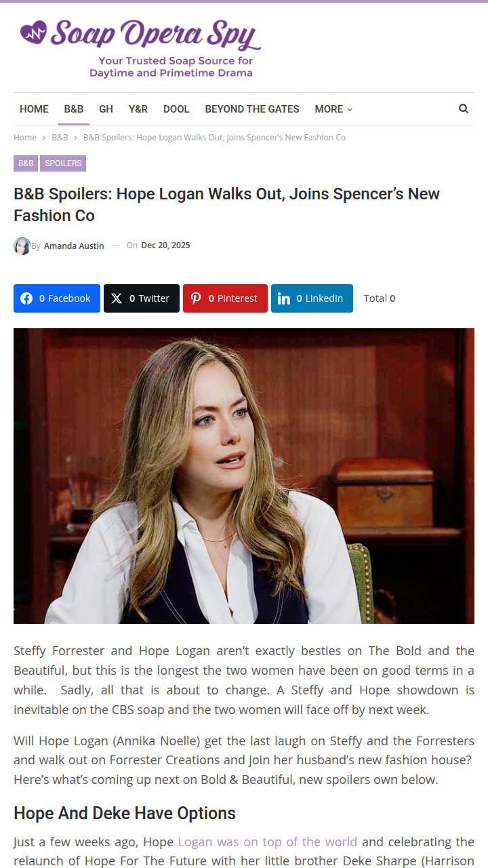
Task: Open the Amanda Austin author link
Action: [x=74, y=245]
